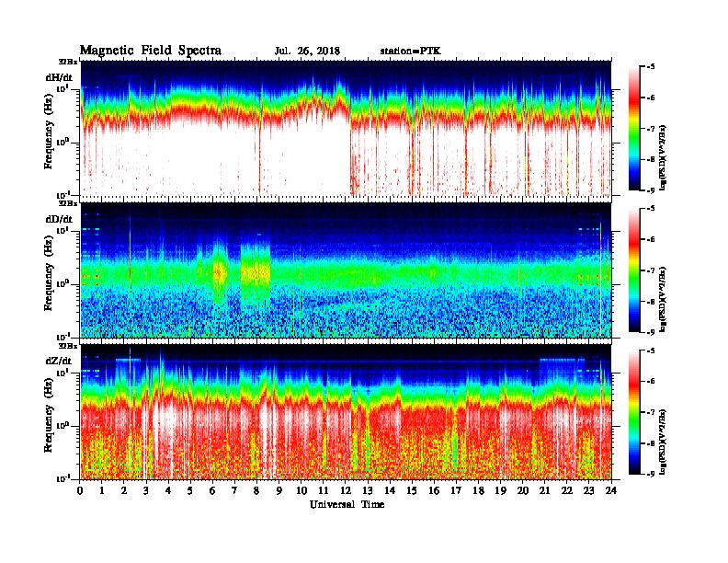Click the '-9' value on dH/dt colorbar
Image resolution: width=728 pixels, height=563 pixels.
point(651,190)
